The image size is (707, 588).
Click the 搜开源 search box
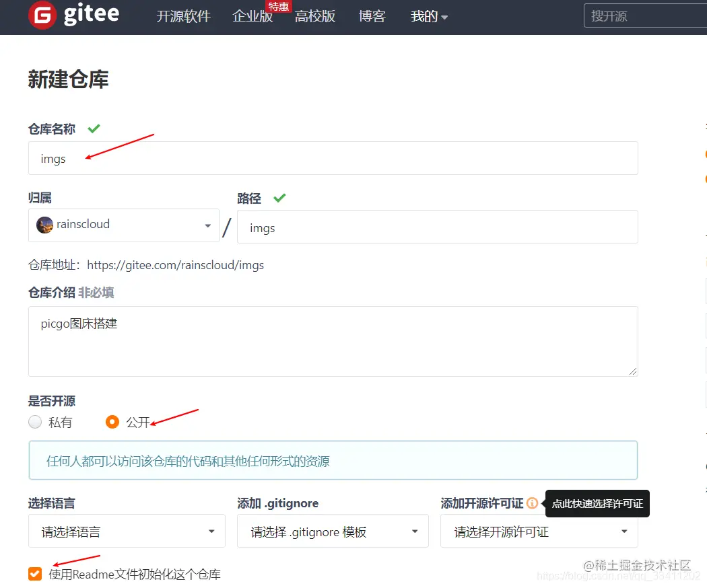coord(645,15)
